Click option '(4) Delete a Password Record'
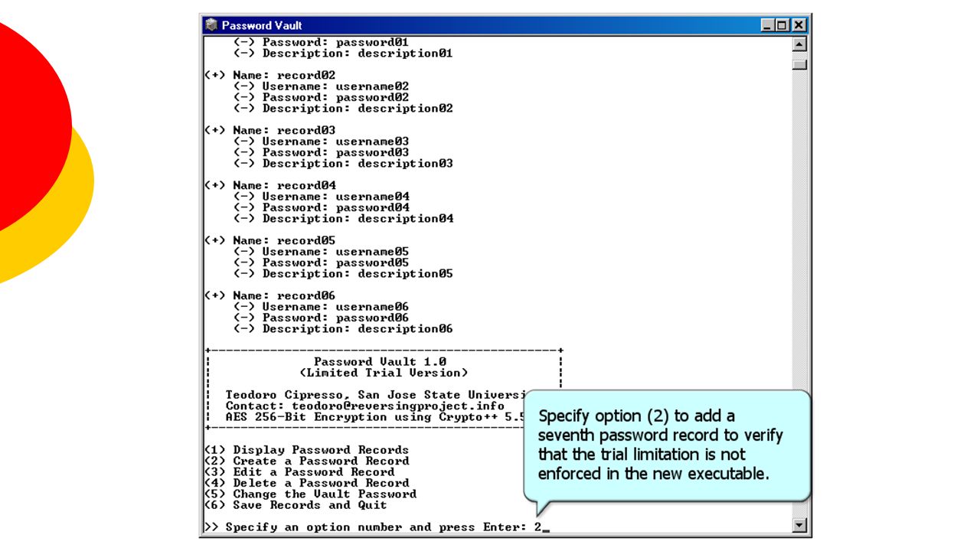980x551 pixels. pos(306,483)
